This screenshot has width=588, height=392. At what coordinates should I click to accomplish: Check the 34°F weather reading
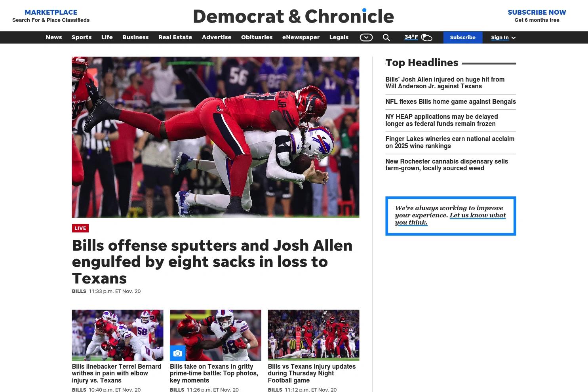click(411, 37)
